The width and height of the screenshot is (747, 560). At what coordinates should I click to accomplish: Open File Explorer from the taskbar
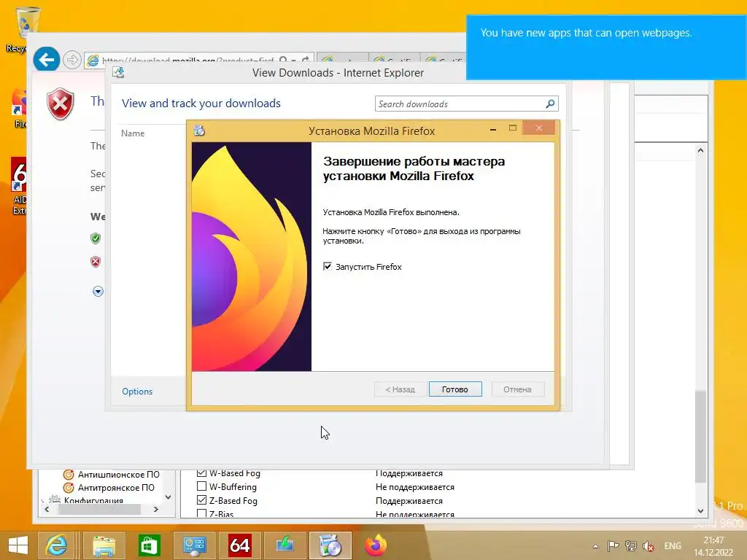click(104, 545)
